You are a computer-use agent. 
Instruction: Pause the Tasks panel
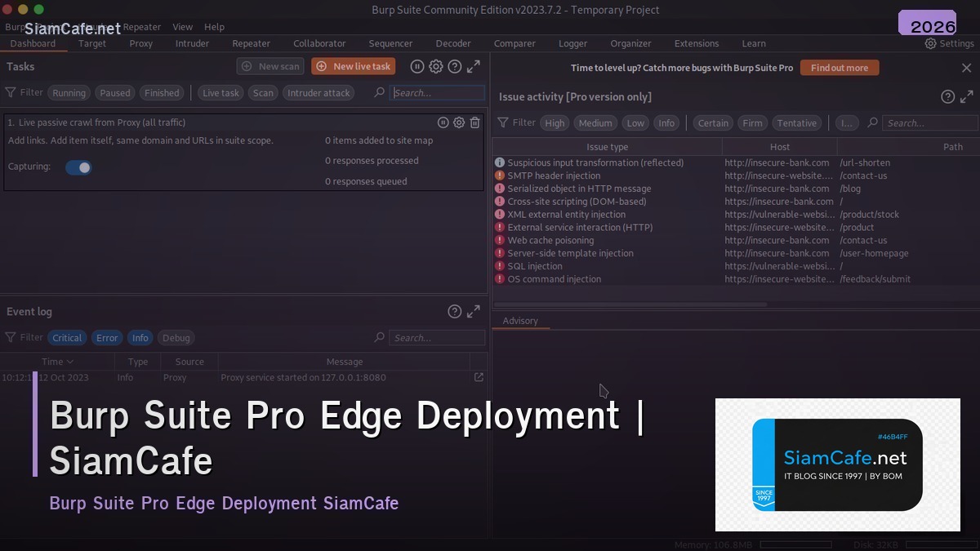pos(417,66)
